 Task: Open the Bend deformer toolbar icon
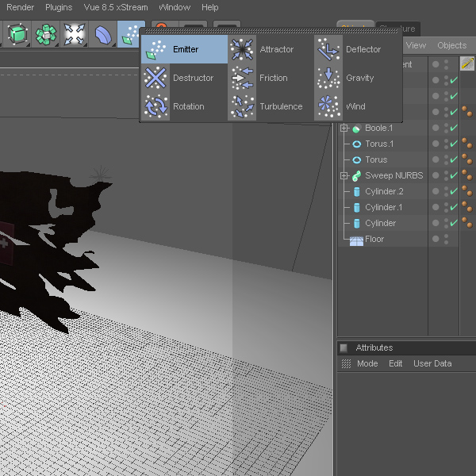[102, 34]
